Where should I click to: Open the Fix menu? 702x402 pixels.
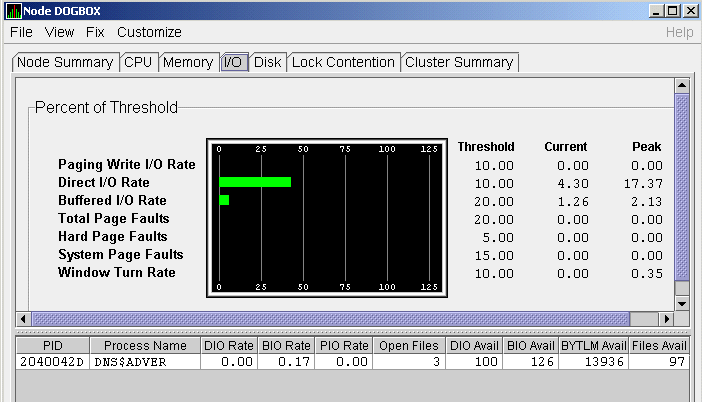(95, 32)
